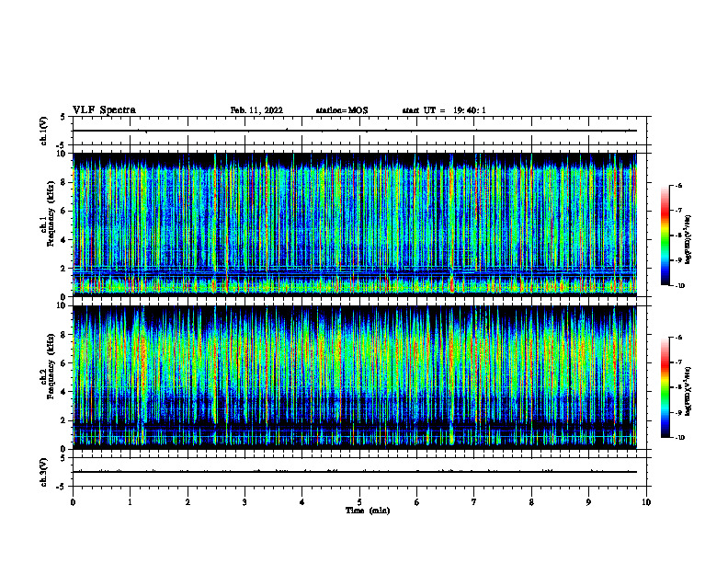Click tick label "8" on the Time axis
The height and width of the screenshot is (563, 728).
click(x=531, y=502)
